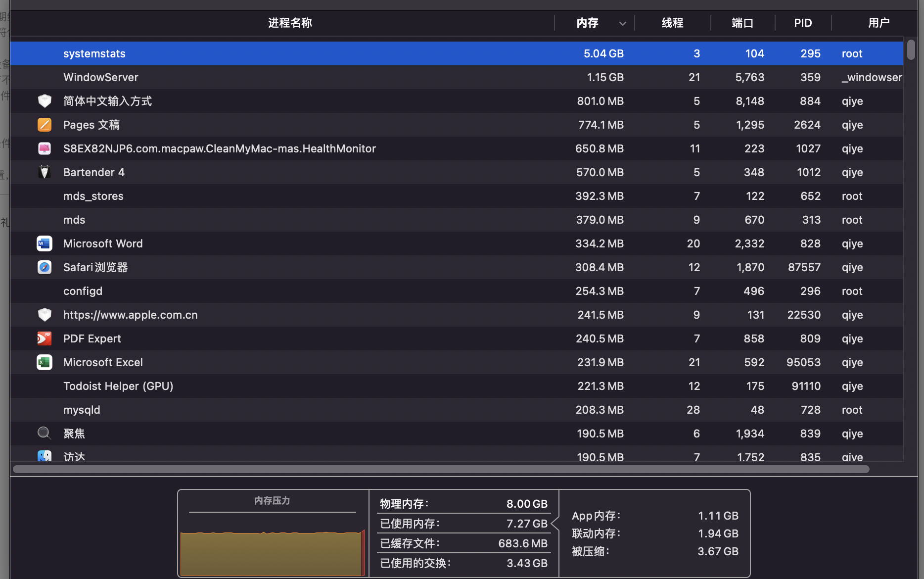924x579 pixels.
Task: Select the 聚焦 process name
Action: 74,434
